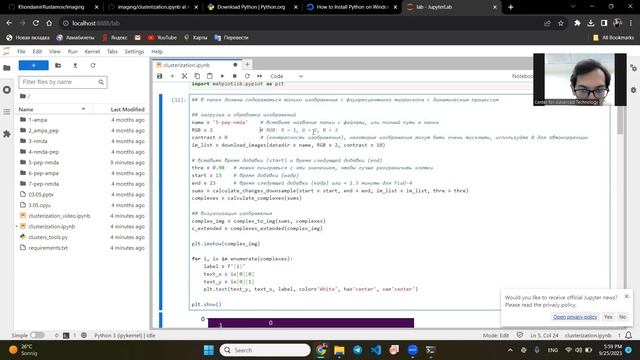Open notifications bell in status bar
640x360 pixels.
(629, 335)
